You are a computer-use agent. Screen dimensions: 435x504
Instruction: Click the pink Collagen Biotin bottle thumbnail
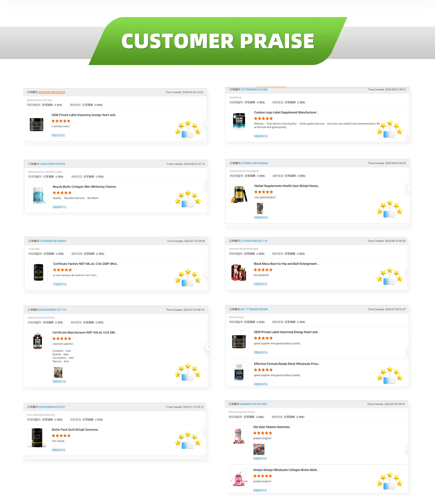[x=238, y=478]
